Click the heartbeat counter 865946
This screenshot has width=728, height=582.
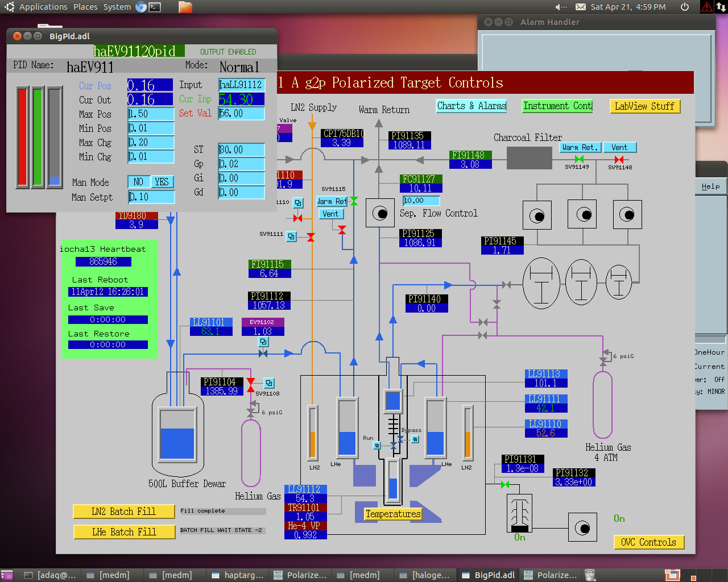(104, 261)
